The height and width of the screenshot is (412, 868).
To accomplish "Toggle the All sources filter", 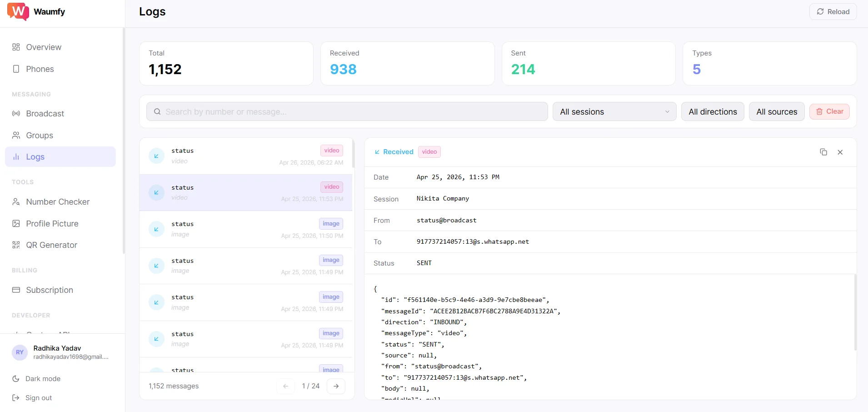I will 776,112.
